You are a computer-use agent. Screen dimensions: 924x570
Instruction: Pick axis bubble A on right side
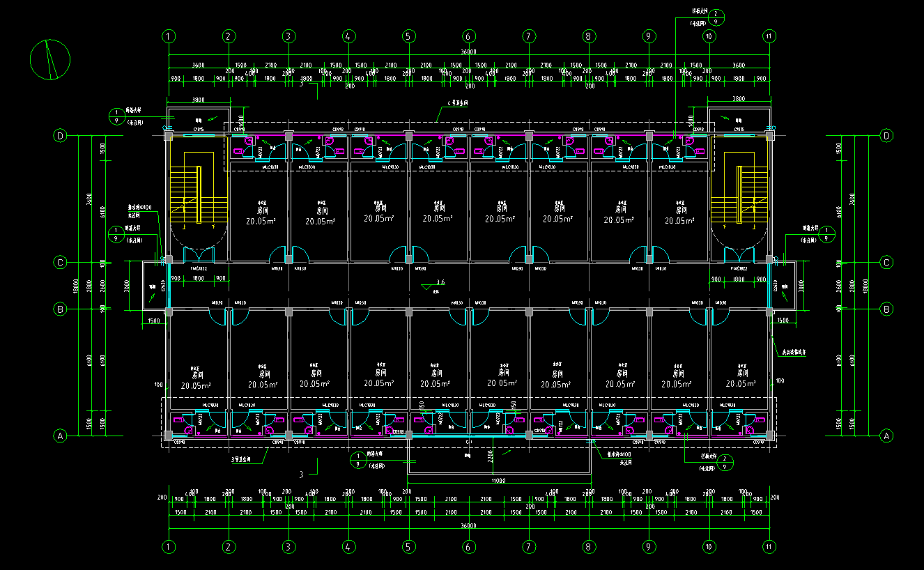(887, 436)
